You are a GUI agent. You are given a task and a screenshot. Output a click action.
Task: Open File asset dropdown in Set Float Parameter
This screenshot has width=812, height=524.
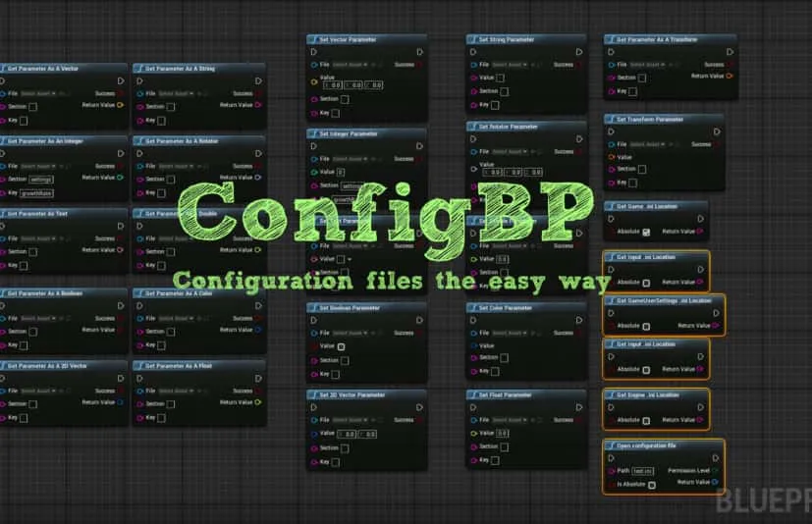pos(510,420)
